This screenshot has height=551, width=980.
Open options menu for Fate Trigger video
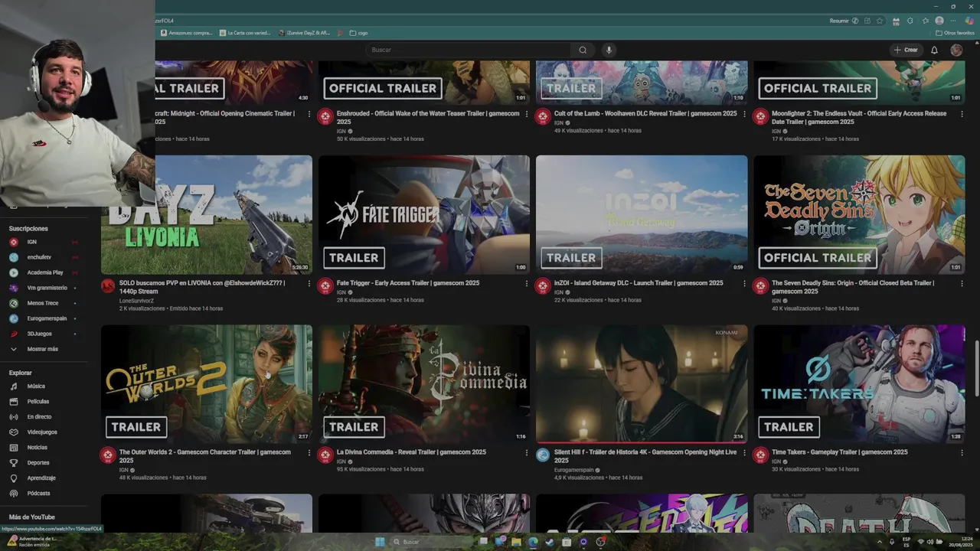point(527,284)
